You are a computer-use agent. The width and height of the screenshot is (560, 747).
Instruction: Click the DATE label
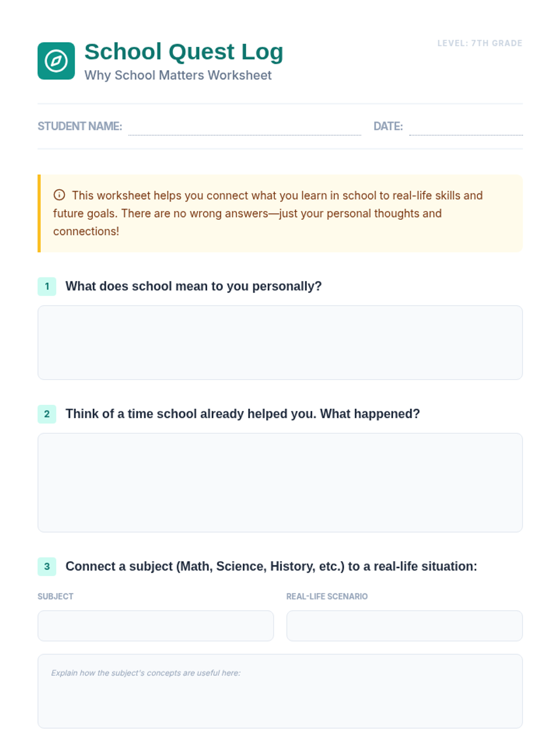[388, 126]
